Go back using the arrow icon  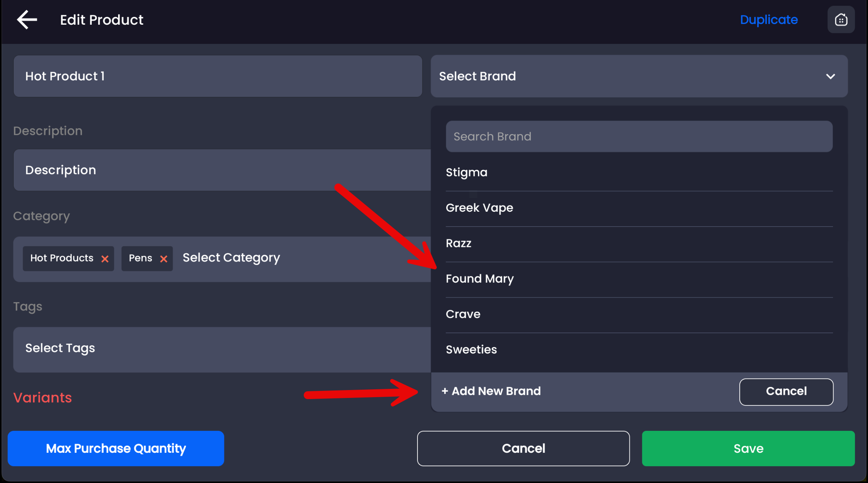pyautogui.click(x=27, y=20)
